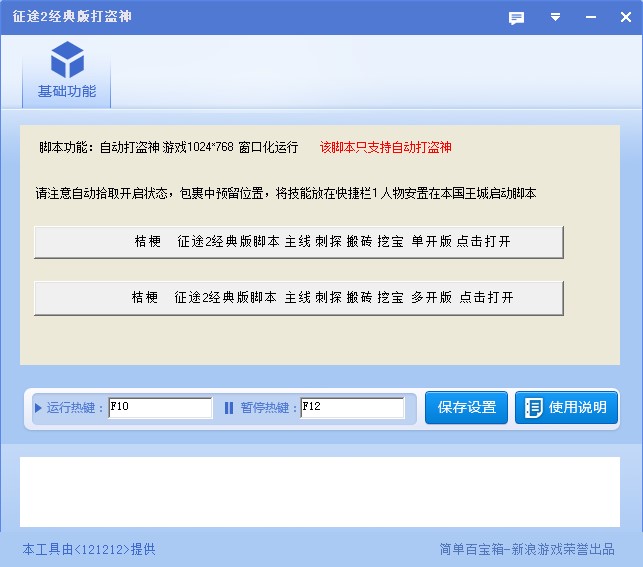Click the red text 该脚本只支持自动打盗神

pyautogui.click(x=385, y=147)
